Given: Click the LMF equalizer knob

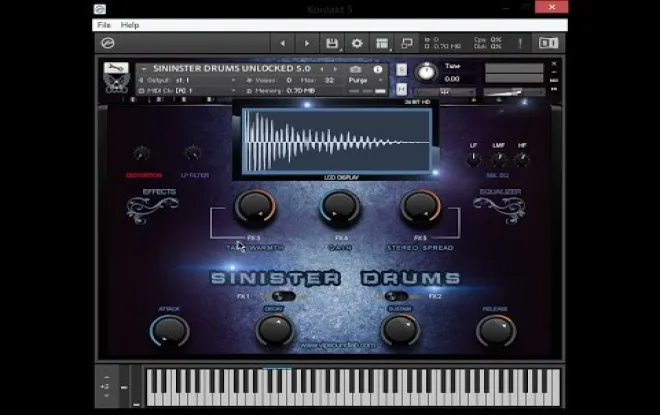Looking at the screenshot, I should tap(499, 159).
